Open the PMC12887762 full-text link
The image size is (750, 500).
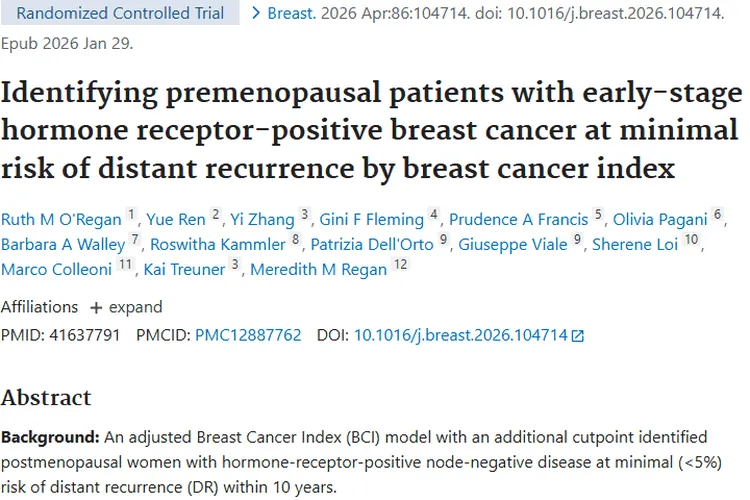[x=248, y=336]
